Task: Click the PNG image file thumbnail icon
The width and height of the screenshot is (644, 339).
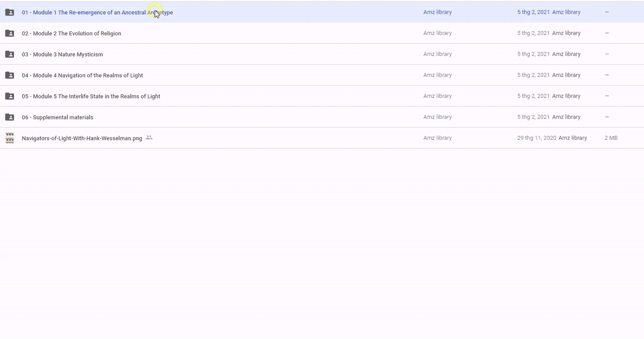Action: point(9,138)
